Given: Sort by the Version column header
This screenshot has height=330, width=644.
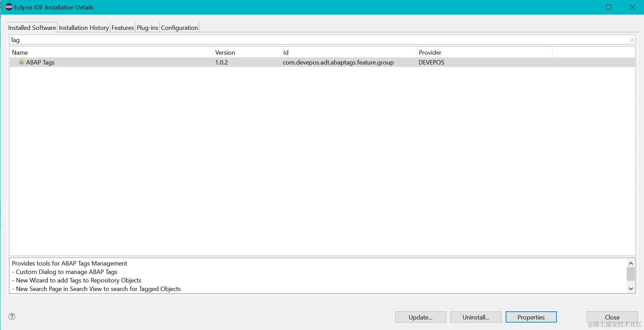Looking at the screenshot, I should pyautogui.click(x=247, y=52).
